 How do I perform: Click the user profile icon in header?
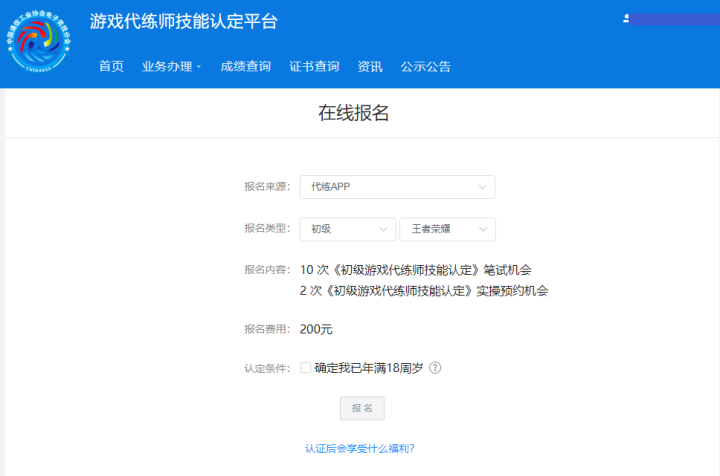[626, 19]
